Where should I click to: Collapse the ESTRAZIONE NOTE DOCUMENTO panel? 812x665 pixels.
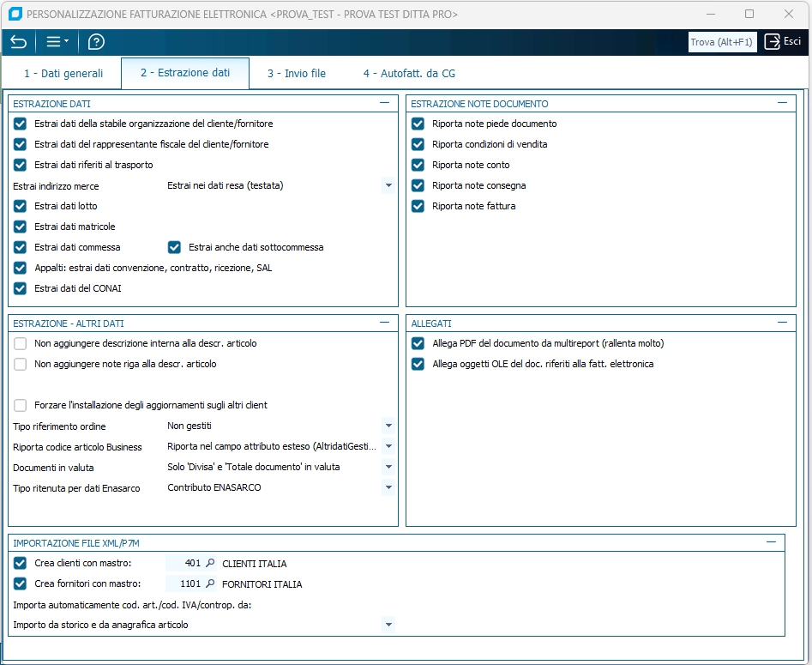tap(782, 103)
